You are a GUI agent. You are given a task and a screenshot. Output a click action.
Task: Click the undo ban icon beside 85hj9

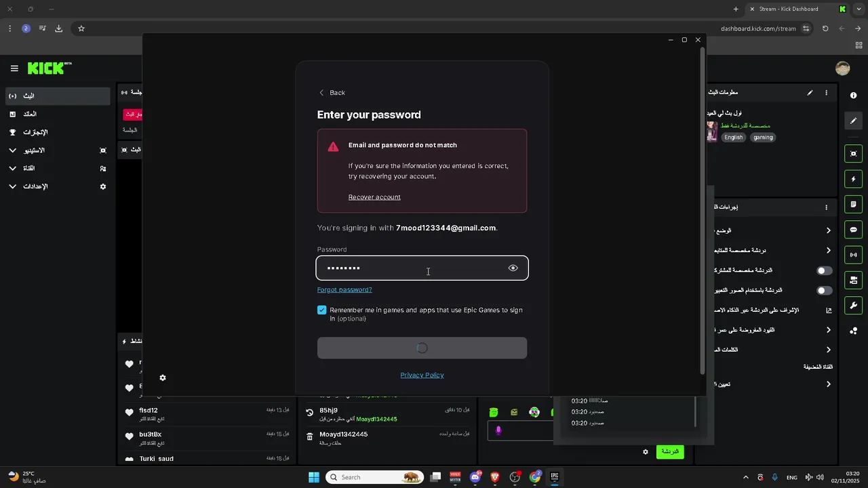click(310, 413)
